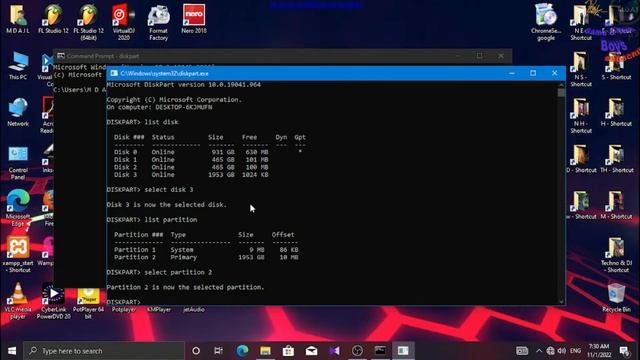Open the volume tray icon

point(562,351)
